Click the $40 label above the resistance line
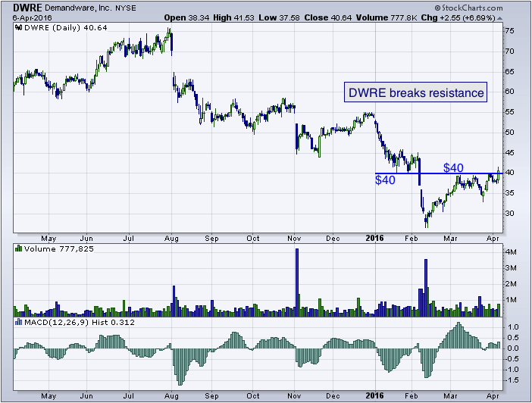532x403 pixels. [x=453, y=167]
